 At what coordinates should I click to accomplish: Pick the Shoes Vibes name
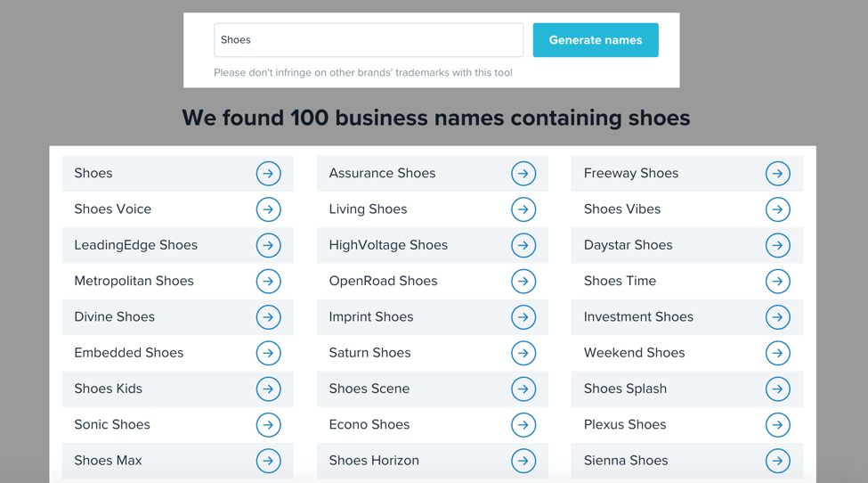click(x=622, y=209)
